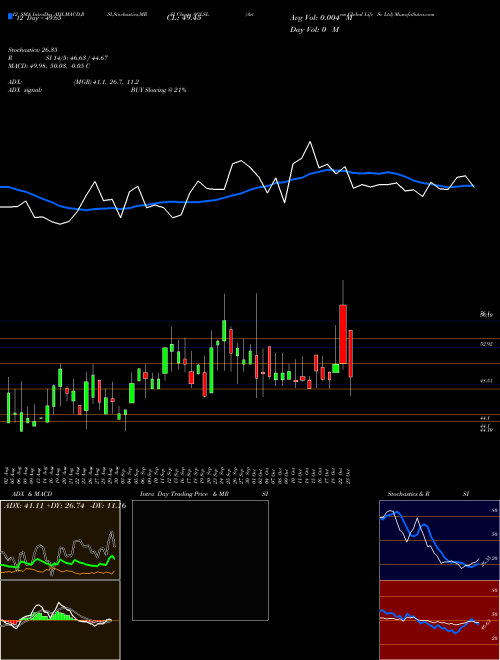Click the peak of the white price line
Image resolution: width=500 pixels, height=660 pixels.
pyautogui.click(x=310, y=142)
